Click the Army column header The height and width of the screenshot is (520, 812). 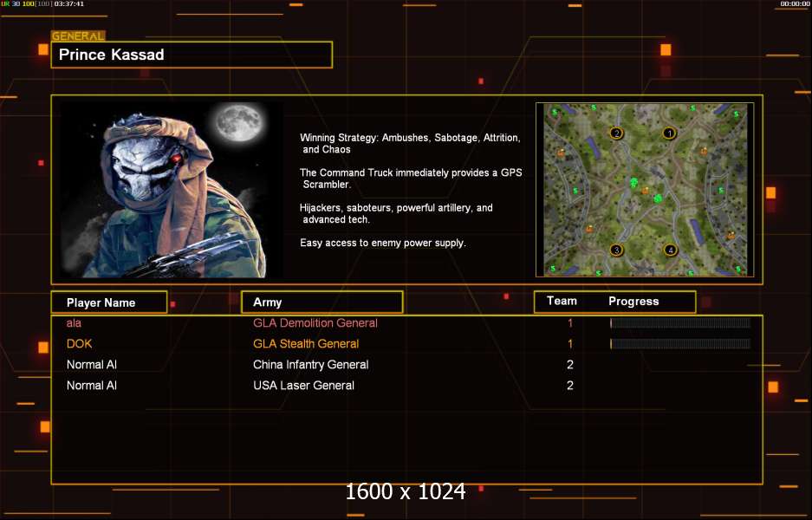(x=322, y=302)
